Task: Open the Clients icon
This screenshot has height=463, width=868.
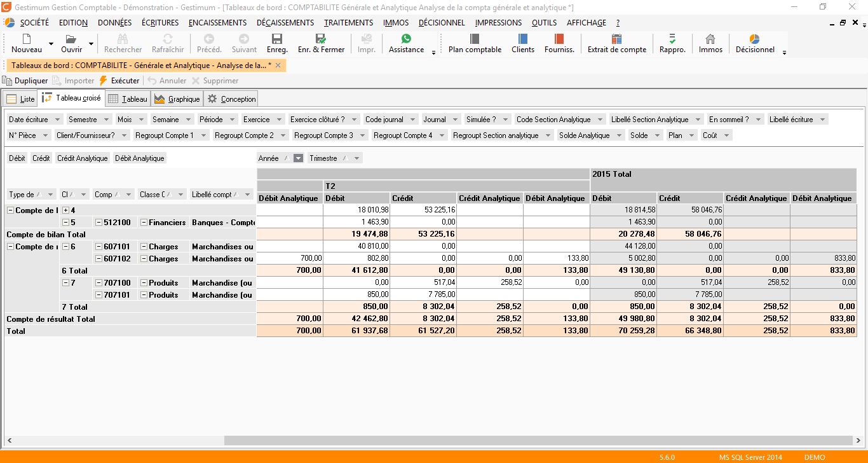Action: (523, 39)
